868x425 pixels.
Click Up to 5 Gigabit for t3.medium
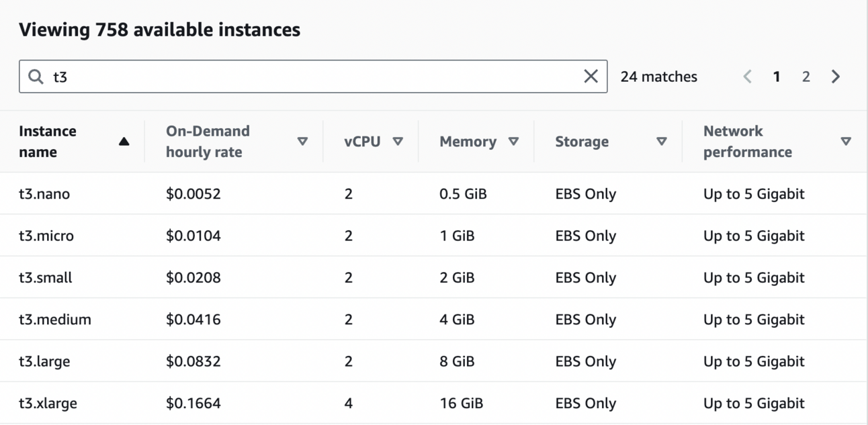tap(754, 320)
